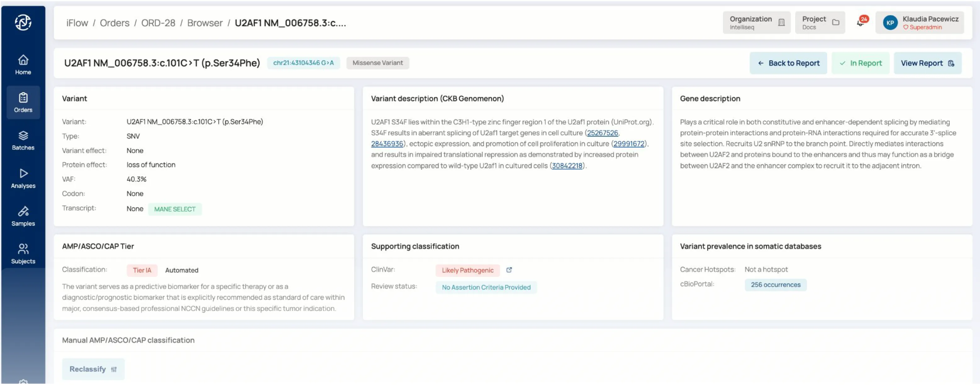Open Orders section in sidebar

pyautogui.click(x=23, y=102)
